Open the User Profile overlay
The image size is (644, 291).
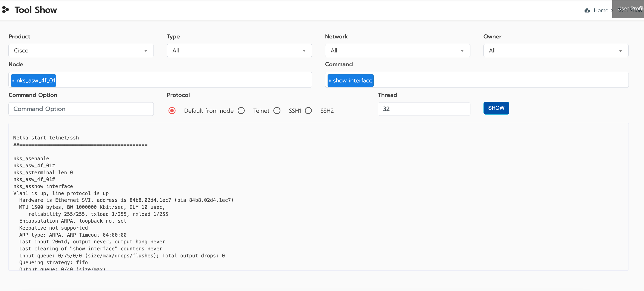coord(628,9)
